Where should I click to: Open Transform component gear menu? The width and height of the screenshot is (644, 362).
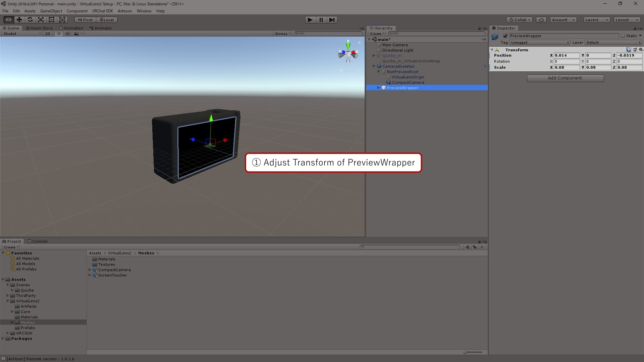click(x=641, y=50)
